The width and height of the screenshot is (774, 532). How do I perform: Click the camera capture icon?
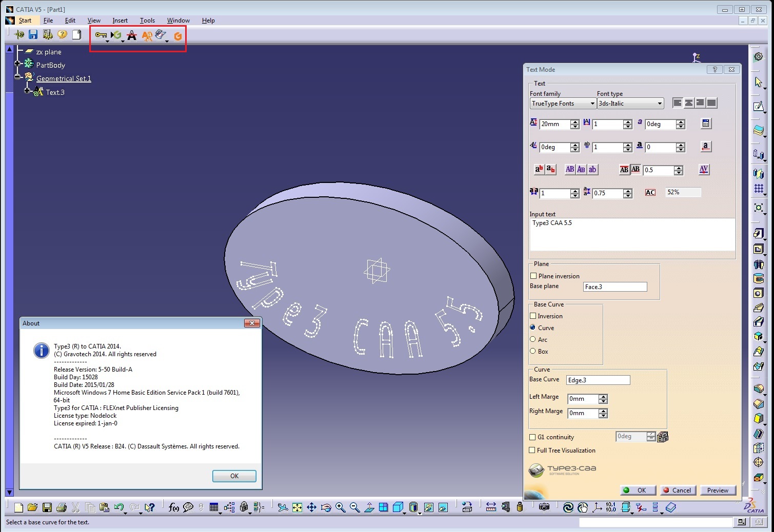(544, 507)
